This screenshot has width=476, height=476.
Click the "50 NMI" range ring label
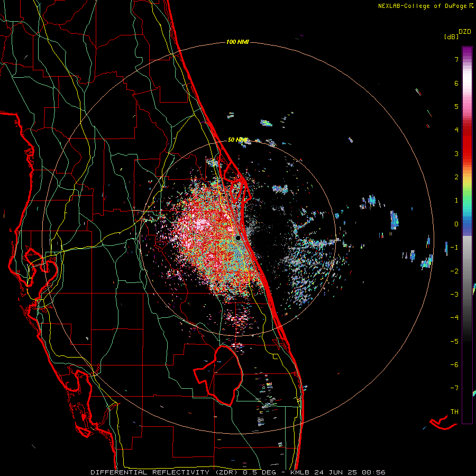237,140
